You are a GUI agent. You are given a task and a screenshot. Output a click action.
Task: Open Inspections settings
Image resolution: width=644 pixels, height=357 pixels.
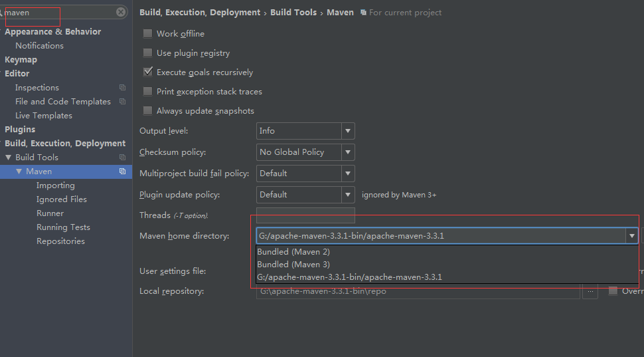pos(37,88)
